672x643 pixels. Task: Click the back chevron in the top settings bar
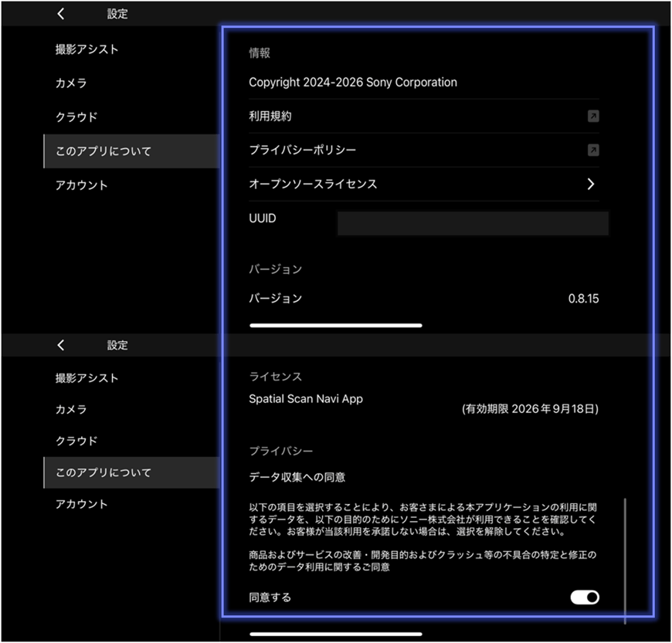[60, 13]
